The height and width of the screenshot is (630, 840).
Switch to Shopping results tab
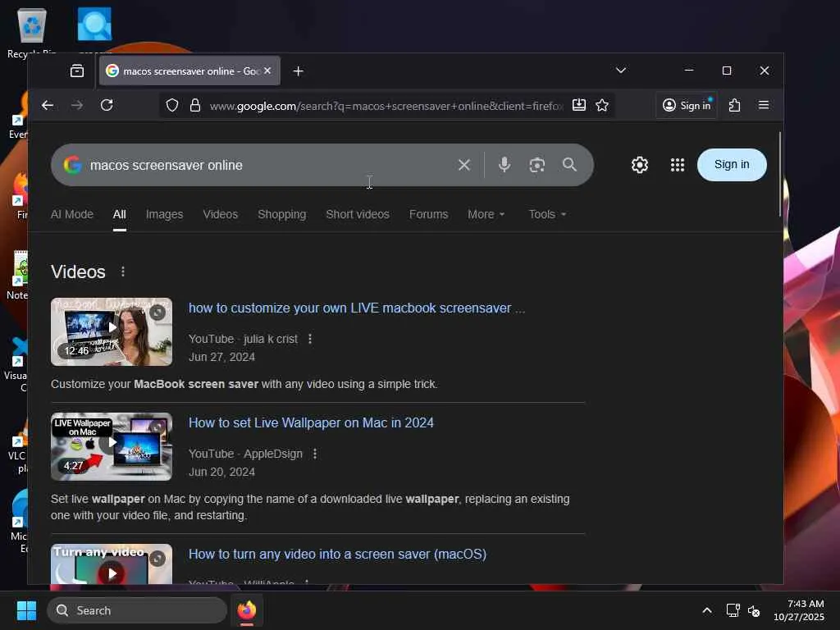point(282,214)
